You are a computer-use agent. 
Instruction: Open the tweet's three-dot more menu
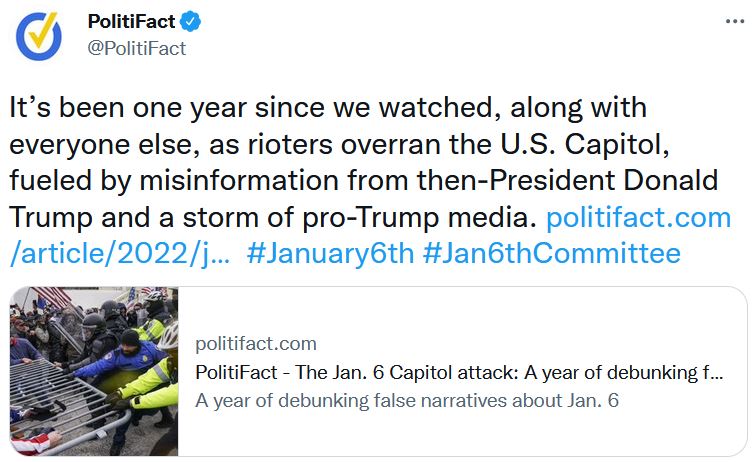click(731, 22)
